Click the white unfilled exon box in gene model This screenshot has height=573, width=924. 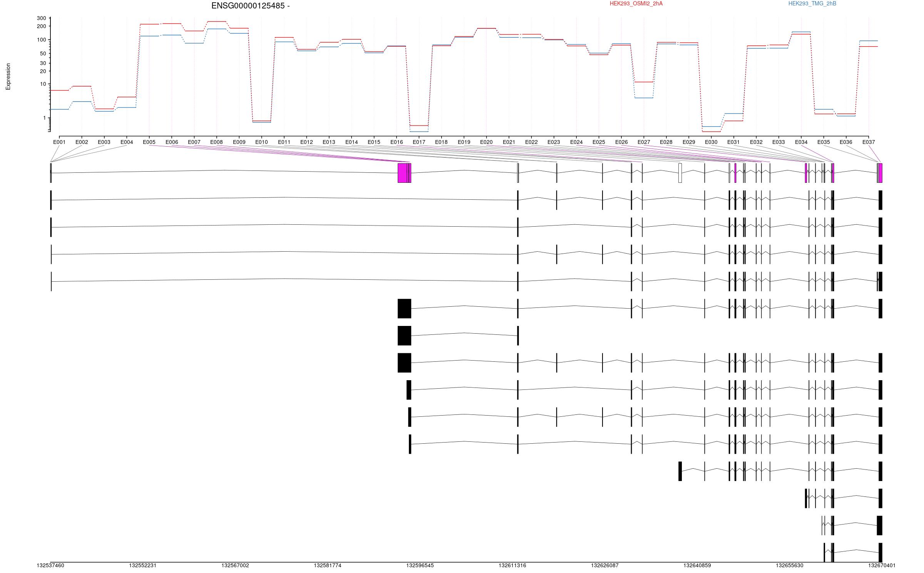(680, 173)
